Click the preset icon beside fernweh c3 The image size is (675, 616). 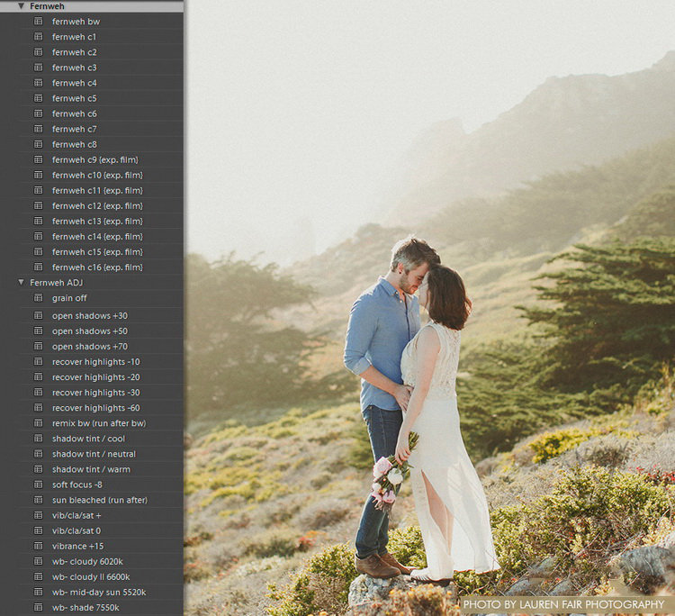[x=39, y=68]
